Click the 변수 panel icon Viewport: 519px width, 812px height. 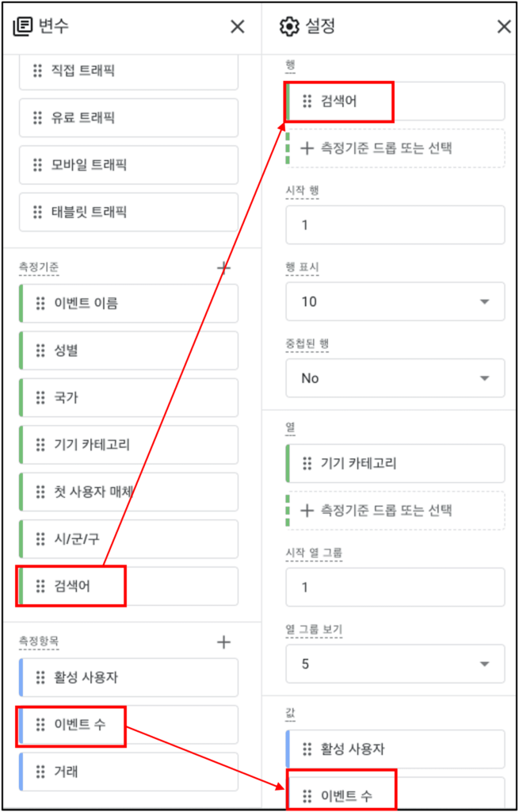[22, 27]
